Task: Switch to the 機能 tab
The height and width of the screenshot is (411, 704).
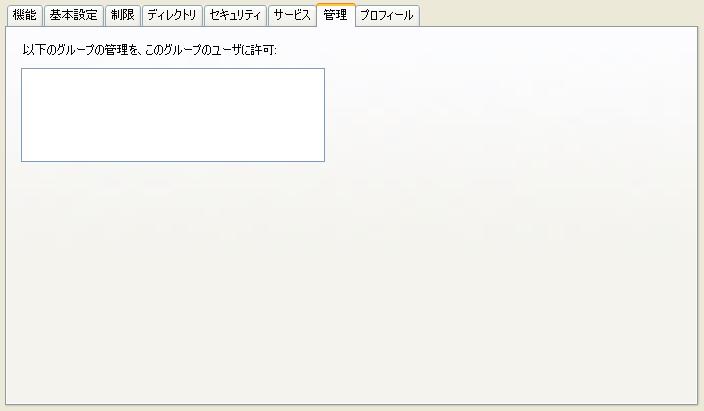Action: (25, 15)
